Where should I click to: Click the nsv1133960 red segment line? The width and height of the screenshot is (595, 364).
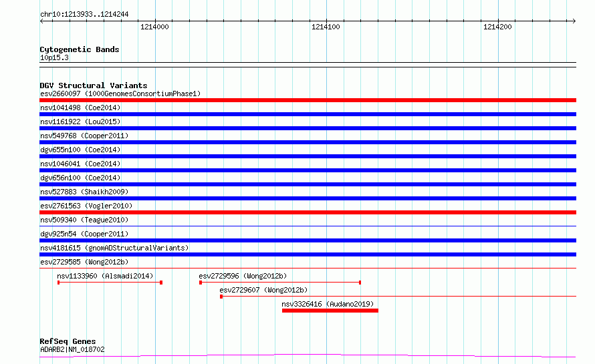pyautogui.click(x=110, y=283)
